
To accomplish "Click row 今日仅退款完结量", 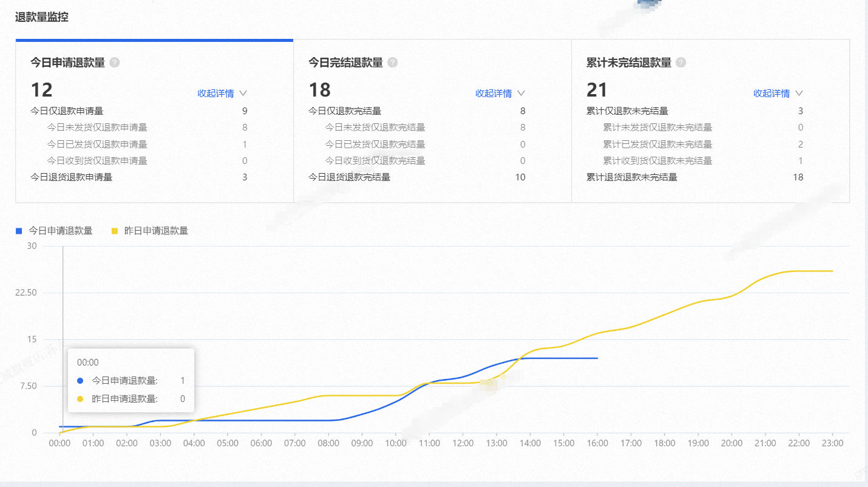I will pos(417,111).
